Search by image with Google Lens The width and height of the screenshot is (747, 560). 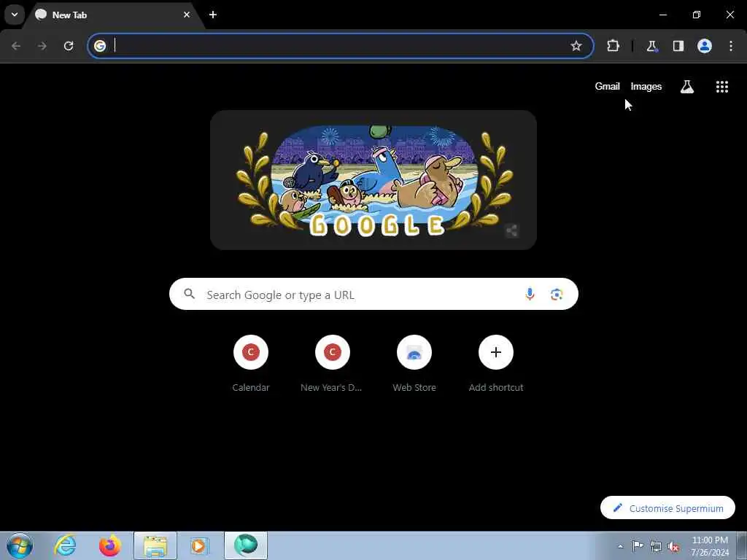coord(557,295)
